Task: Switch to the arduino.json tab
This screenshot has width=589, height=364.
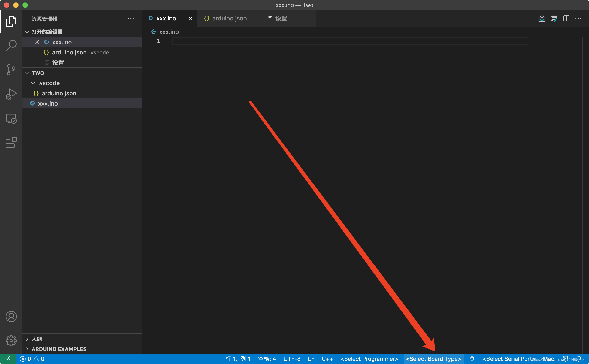Action: [229, 19]
